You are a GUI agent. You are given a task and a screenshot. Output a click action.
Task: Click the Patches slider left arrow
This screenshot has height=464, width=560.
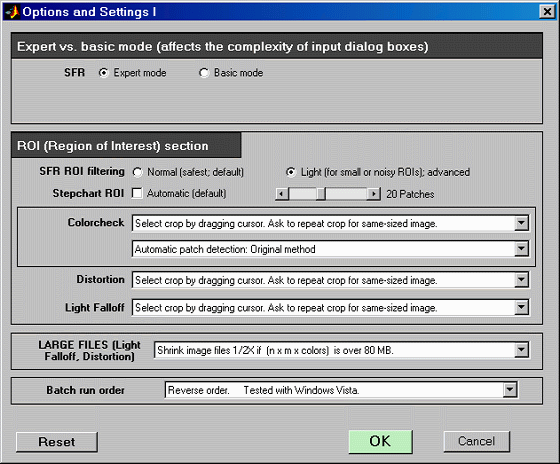(282, 194)
